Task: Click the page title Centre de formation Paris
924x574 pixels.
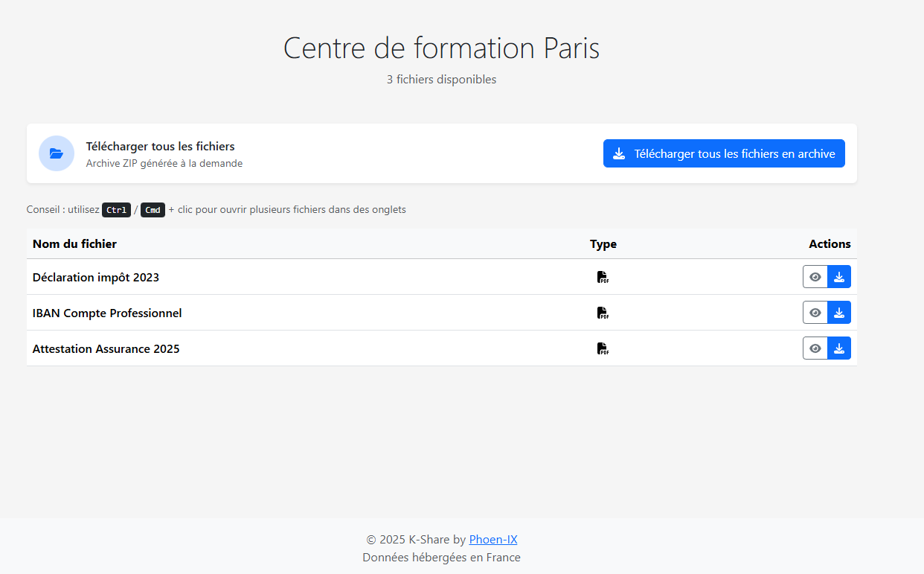Action: [441, 48]
